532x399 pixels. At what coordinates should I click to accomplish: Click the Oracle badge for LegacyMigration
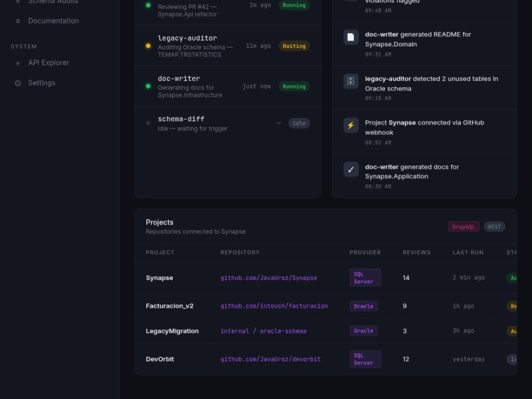point(363,331)
